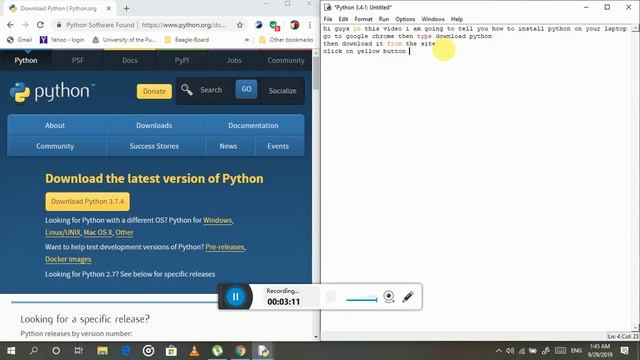640x360 pixels.
Task: Close the Download Python tab
Action: pos(109,8)
